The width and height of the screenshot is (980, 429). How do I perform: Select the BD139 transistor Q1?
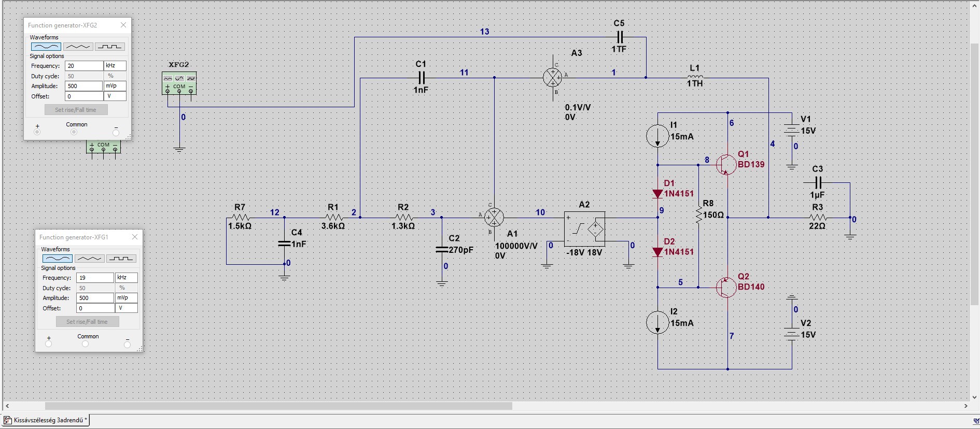726,164
